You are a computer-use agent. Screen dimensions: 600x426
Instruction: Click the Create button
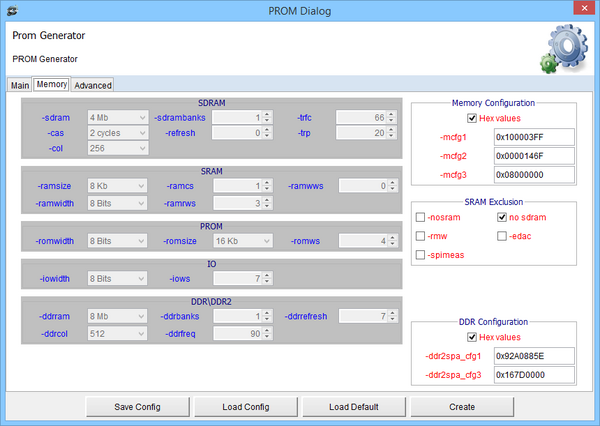click(462, 407)
